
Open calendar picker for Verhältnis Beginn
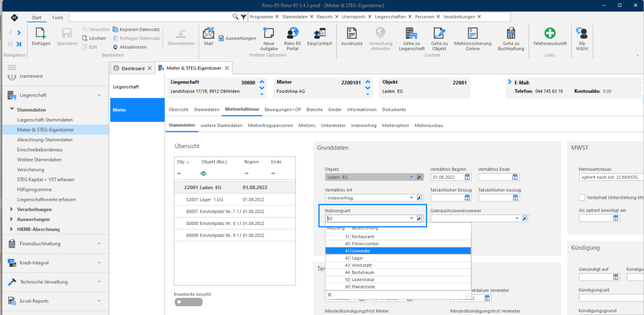pos(467,177)
